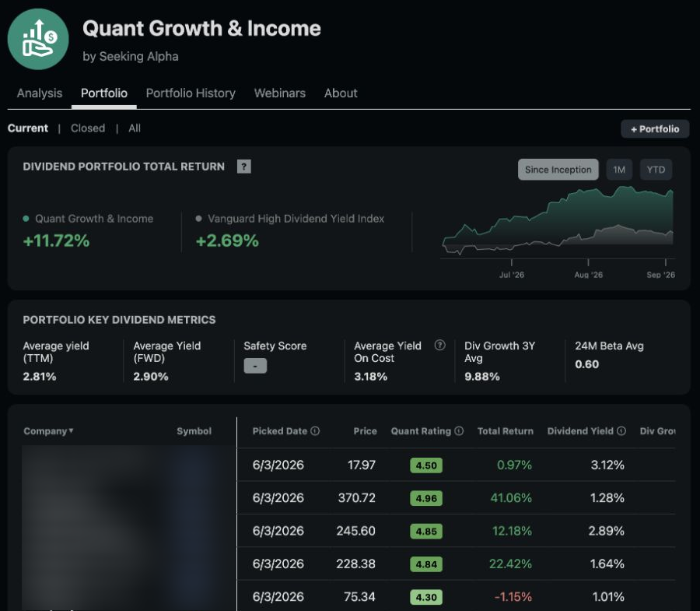Click the Symbol column header
Image resolution: width=700 pixels, height=611 pixels.
tap(194, 431)
